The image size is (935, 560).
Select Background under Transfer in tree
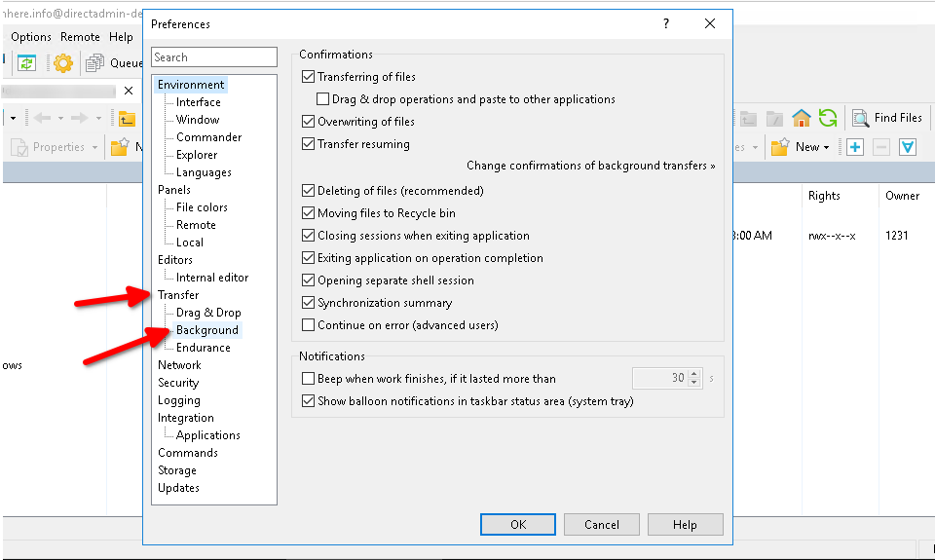point(206,330)
